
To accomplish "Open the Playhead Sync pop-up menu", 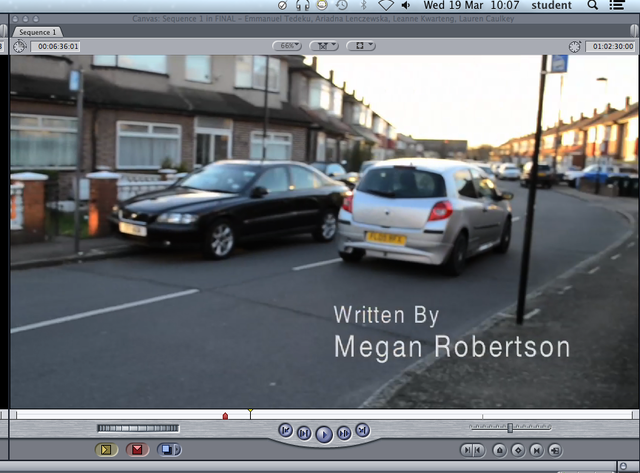I will (x=324, y=46).
